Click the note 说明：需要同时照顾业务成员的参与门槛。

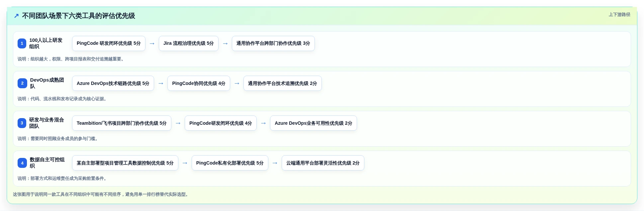(59, 139)
